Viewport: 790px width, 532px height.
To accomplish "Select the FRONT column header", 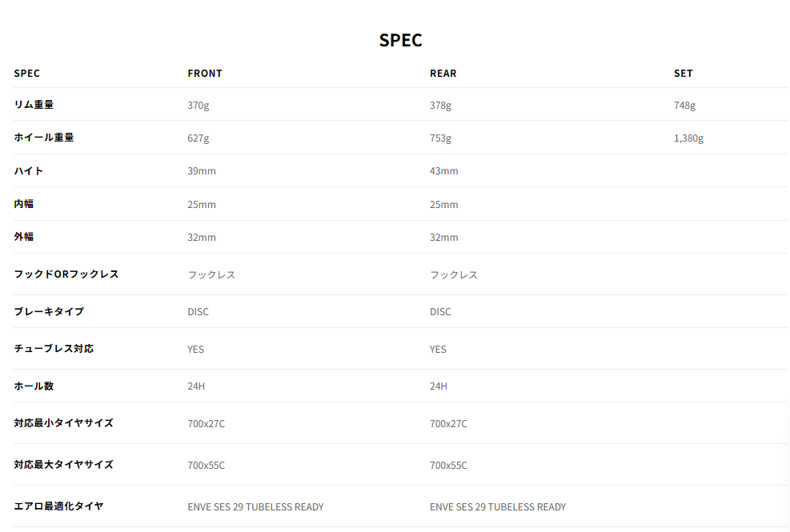I will (205, 74).
